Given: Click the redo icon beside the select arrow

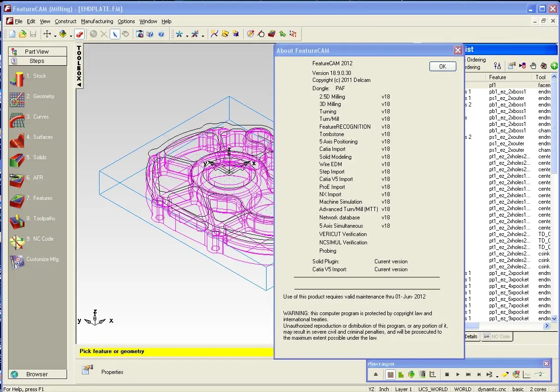Looking at the screenshot, I should coord(125,34).
